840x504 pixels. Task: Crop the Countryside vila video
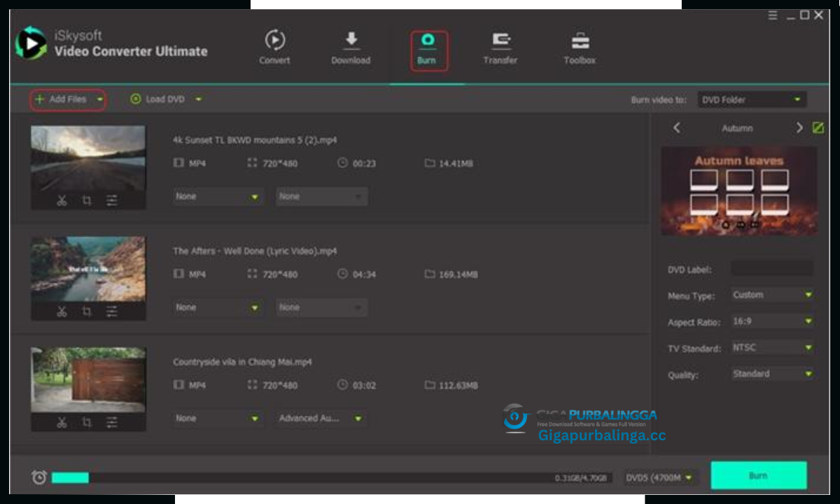87,422
